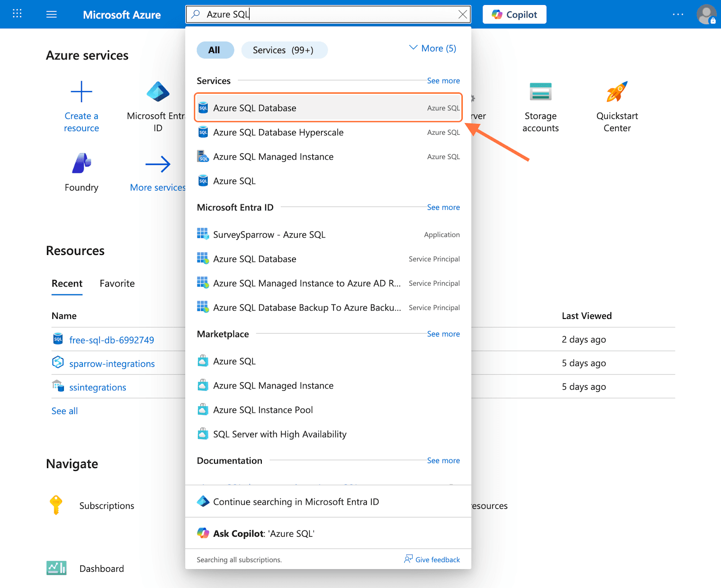Click the Copilot button
Viewport: 721px width, 588px height.
pos(514,14)
